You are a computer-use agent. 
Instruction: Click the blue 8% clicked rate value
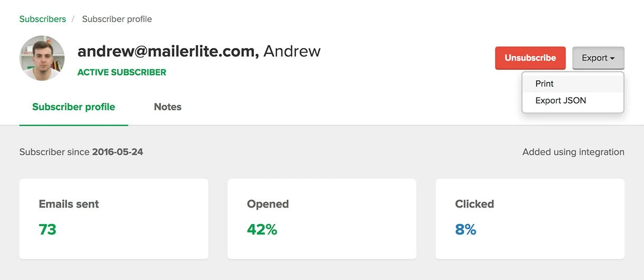(466, 229)
